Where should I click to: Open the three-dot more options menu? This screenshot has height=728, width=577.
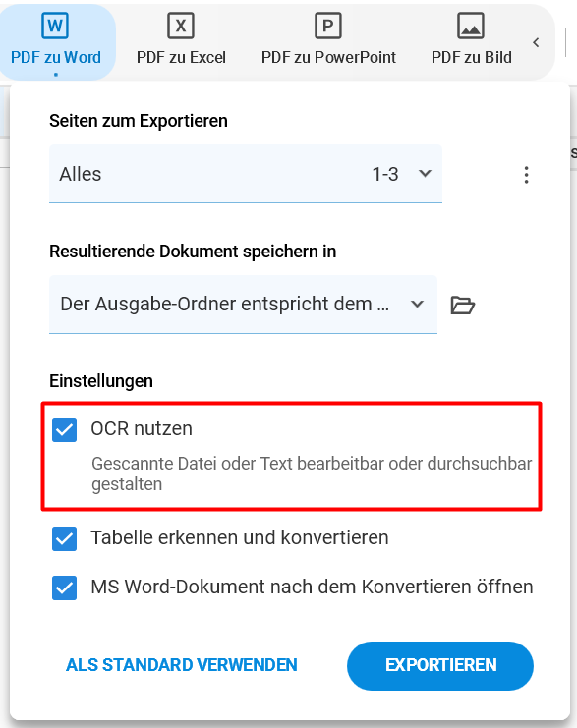tap(526, 175)
